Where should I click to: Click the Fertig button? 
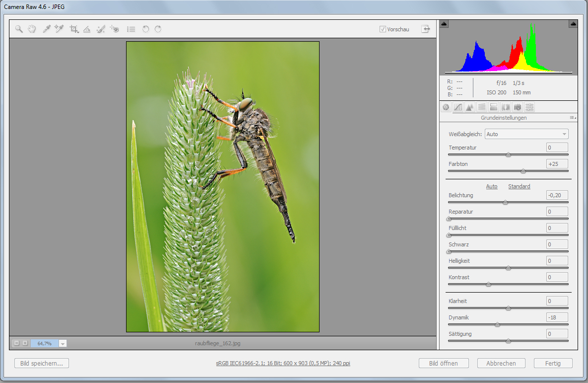(553, 363)
